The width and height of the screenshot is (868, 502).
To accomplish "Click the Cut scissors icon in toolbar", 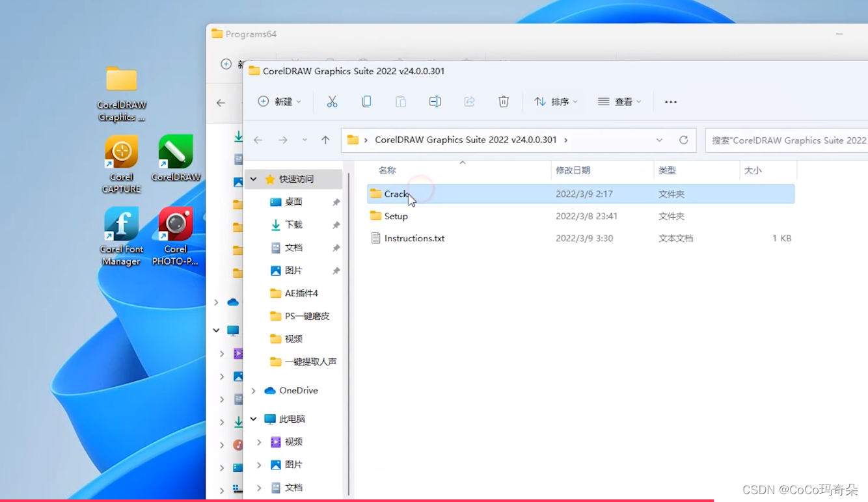I will (332, 101).
